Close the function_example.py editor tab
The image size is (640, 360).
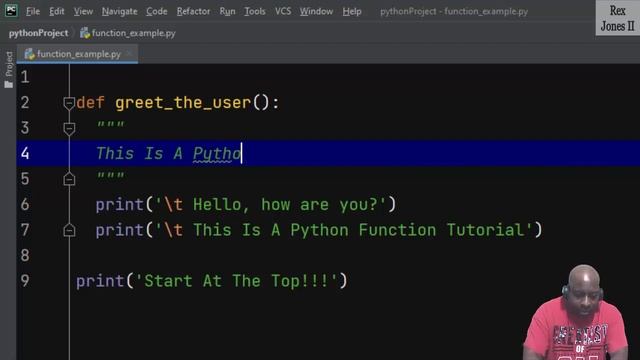click(x=129, y=53)
